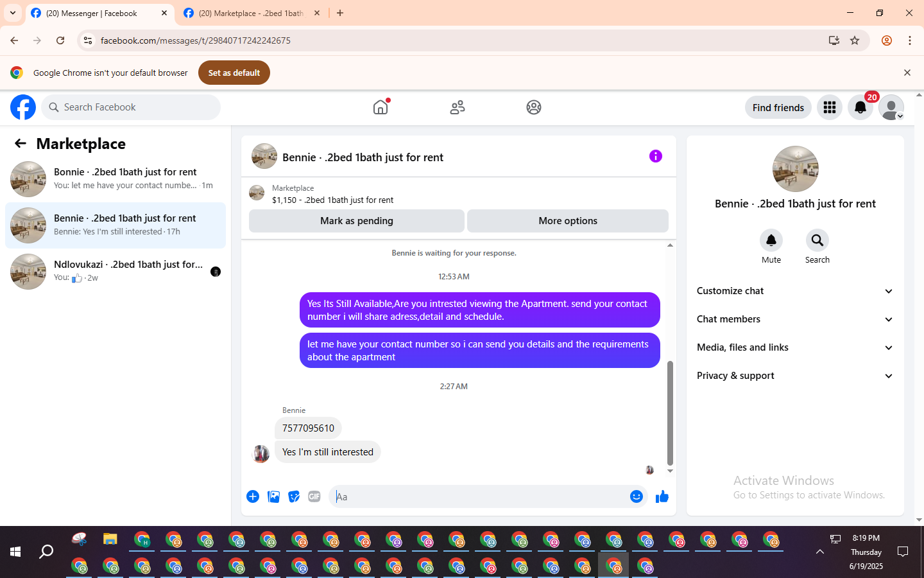Click the Mark as pending button
This screenshot has height=578, width=924.
coord(357,221)
